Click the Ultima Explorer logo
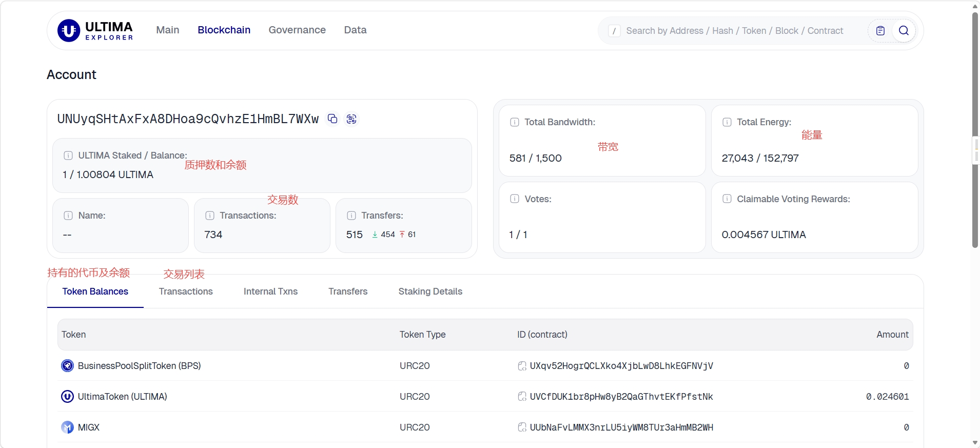This screenshot has height=448, width=980. (x=95, y=30)
